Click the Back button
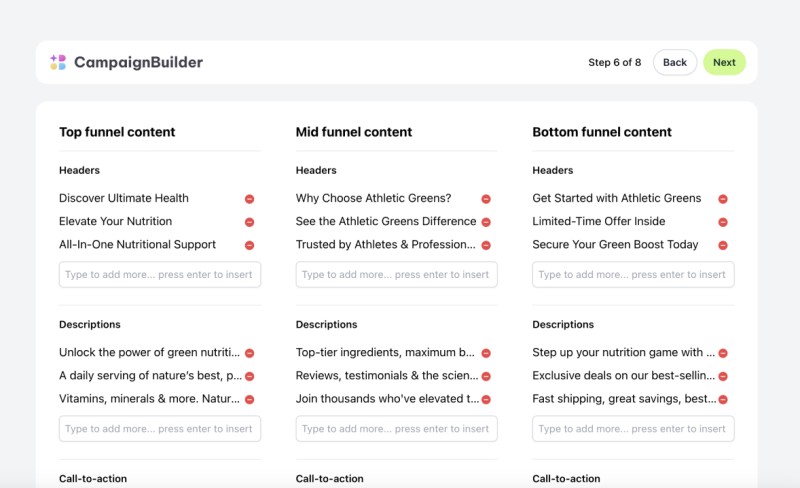Screen dimensions: 800x488 coord(674,62)
